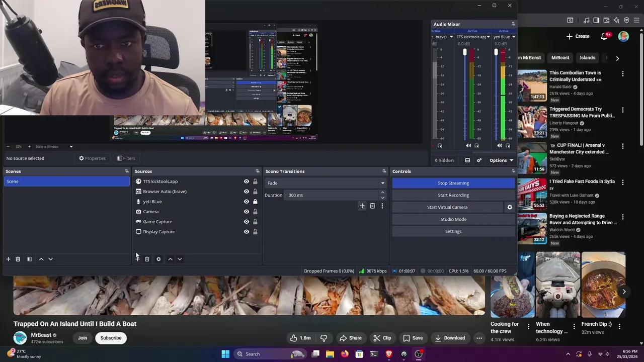Open YouTube notifications bell
The height and width of the screenshot is (362, 644).
pos(604,36)
